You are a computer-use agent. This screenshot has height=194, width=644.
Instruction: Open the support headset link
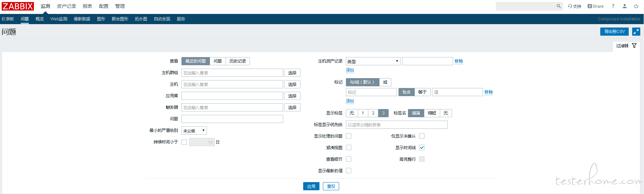[574, 6]
